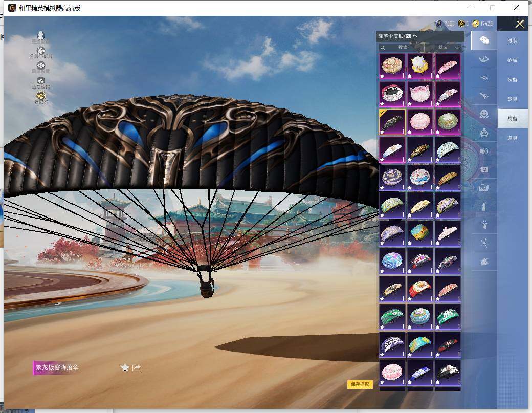Click the middle gold badge currency icon

pos(461,24)
